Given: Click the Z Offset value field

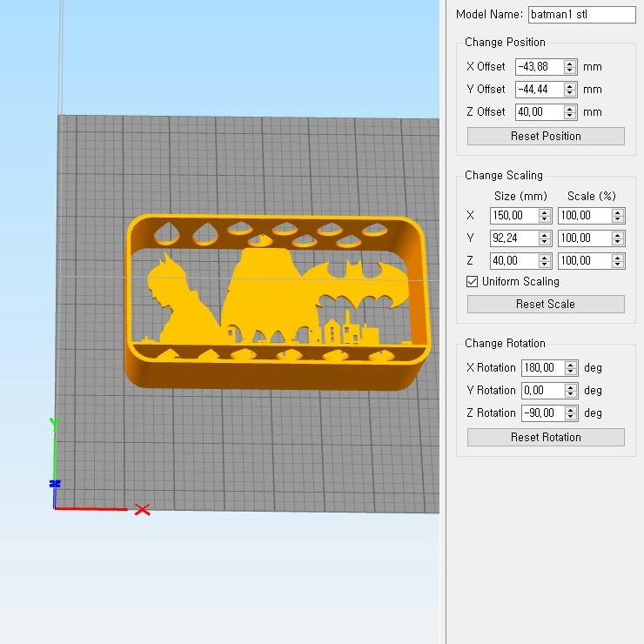Looking at the screenshot, I should point(540,111).
